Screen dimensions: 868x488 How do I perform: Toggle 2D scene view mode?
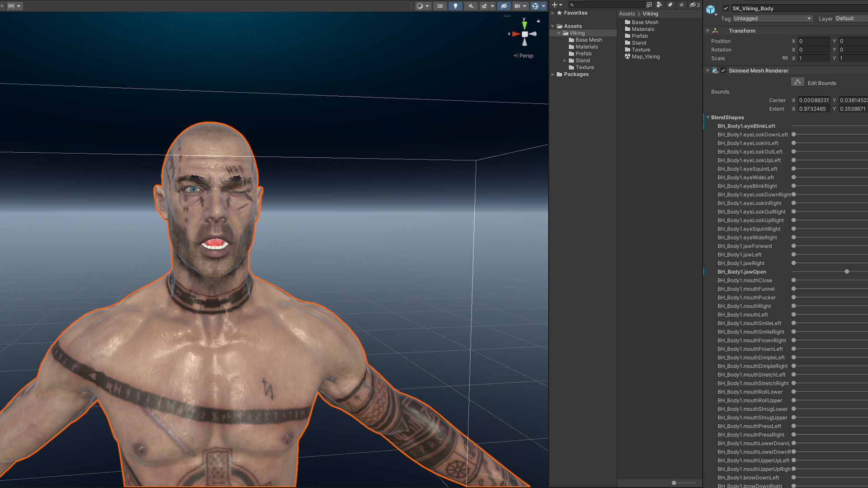coord(439,6)
